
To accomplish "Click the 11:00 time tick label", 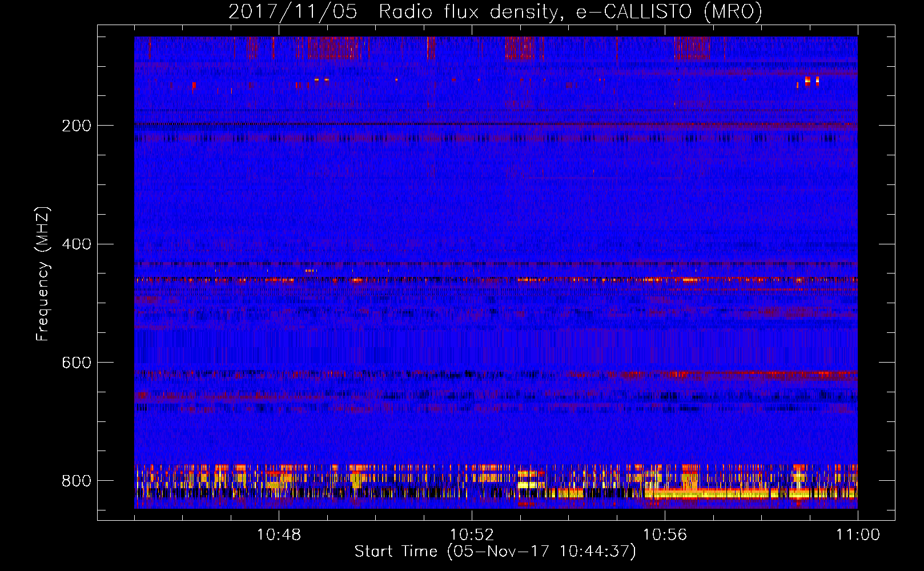I will pos(858,535).
